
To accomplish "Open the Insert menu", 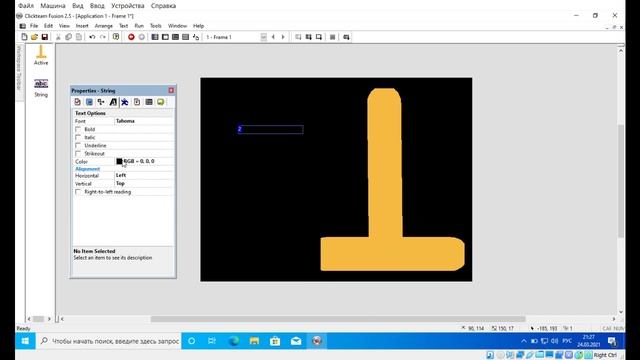I will (x=82, y=26).
